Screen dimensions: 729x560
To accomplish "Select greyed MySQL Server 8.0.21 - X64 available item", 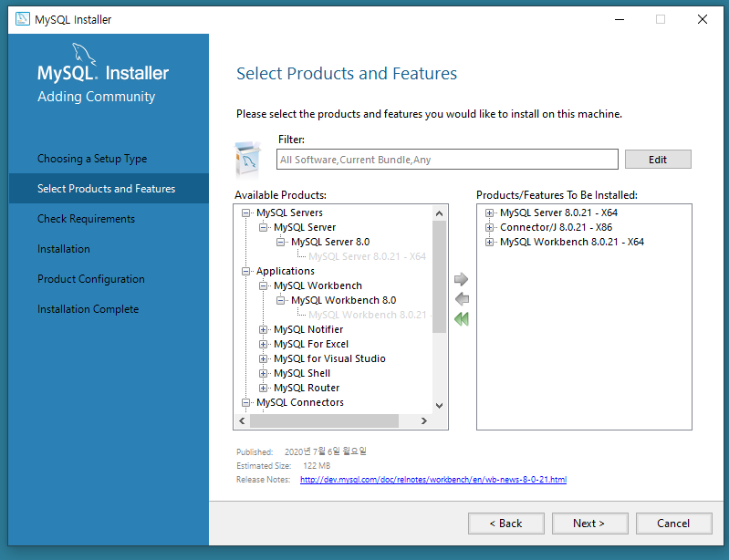I will tap(368, 256).
